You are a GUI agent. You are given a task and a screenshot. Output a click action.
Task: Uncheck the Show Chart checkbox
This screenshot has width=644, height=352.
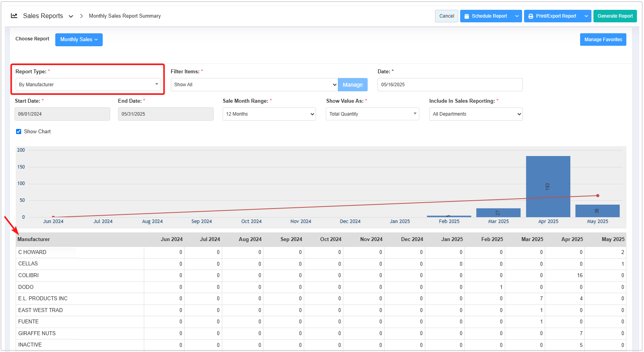(x=18, y=131)
